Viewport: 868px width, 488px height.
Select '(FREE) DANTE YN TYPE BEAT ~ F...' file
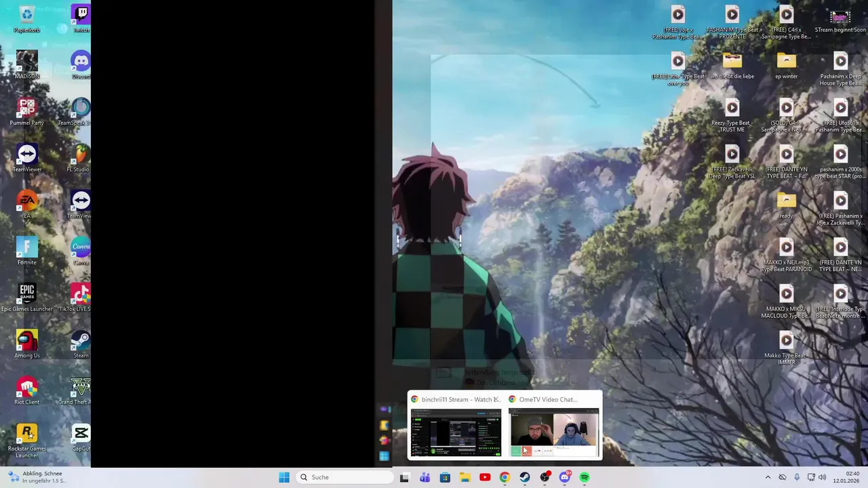[787, 162]
